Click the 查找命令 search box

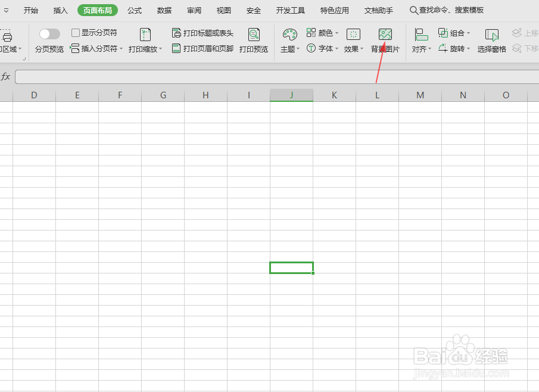447,10
